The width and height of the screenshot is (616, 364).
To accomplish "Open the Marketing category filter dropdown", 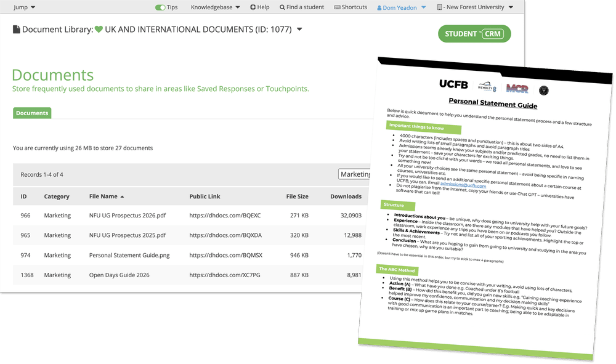I will click(x=355, y=174).
